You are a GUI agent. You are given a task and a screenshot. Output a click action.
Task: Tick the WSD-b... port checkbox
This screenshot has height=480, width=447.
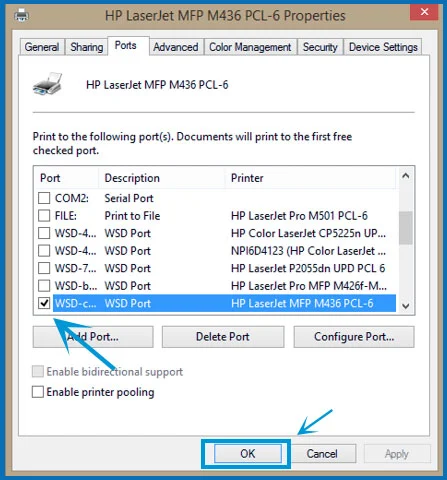click(x=44, y=286)
